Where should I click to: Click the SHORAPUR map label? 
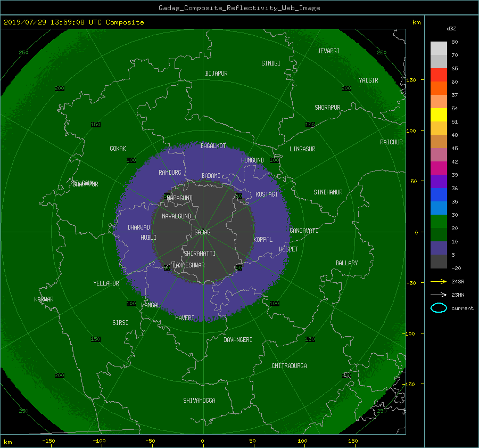(327, 108)
